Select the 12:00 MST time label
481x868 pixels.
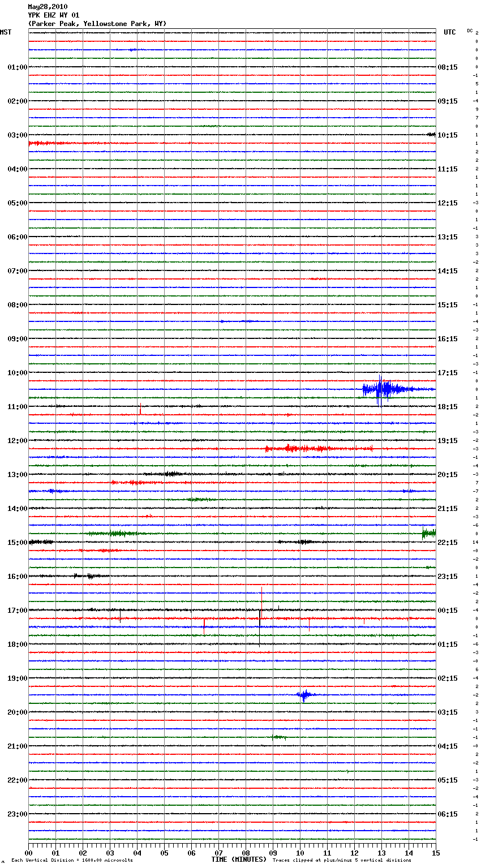(x=18, y=441)
